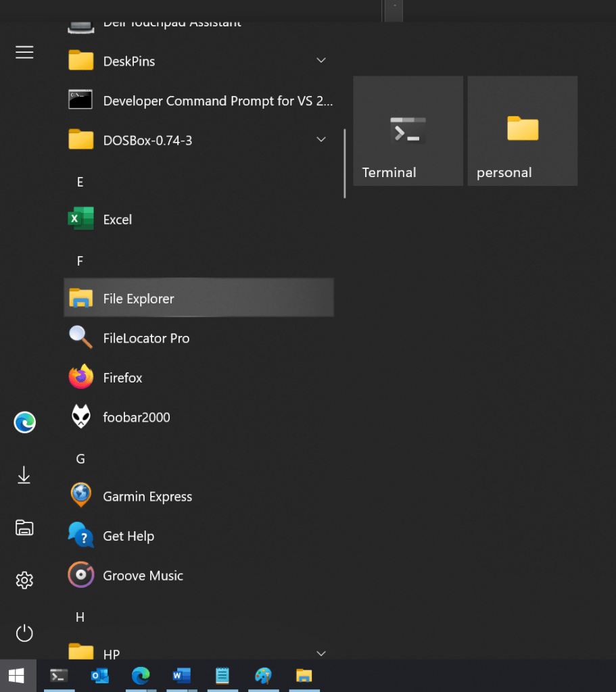This screenshot has width=616, height=692.
Task: Click Outlook icon on the taskbar
Action: [99, 676]
